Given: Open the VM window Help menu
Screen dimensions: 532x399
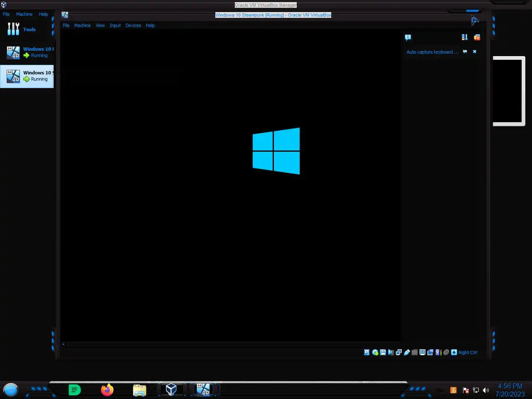Looking at the screenshot, I should pyautogui.click(x=150, y=25).
